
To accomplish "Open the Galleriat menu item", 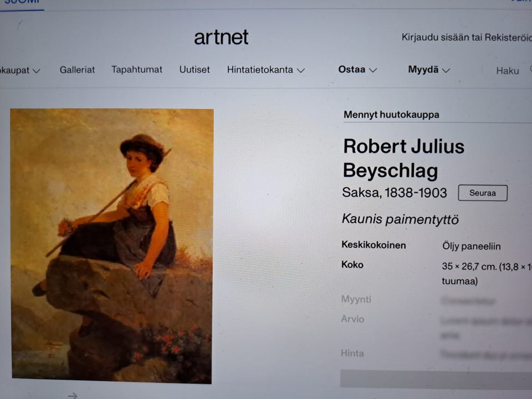I will 77,70.
